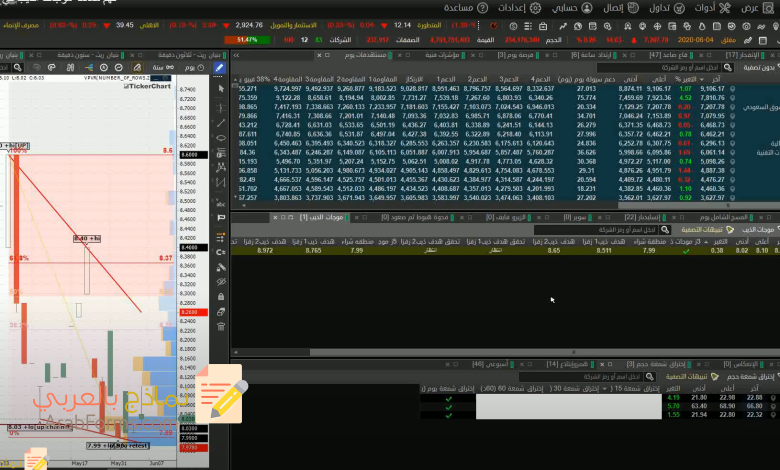Screen dimensions: 780x470
Task: Open the مساعدة help menu
Action: tap(466, 8)
